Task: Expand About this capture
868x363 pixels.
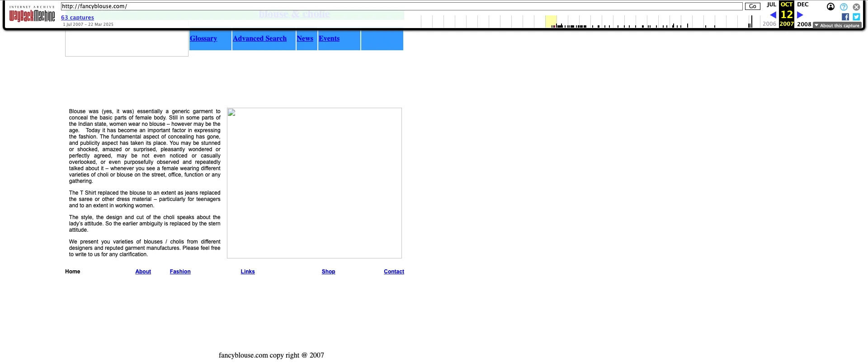Action: [837, 25]
